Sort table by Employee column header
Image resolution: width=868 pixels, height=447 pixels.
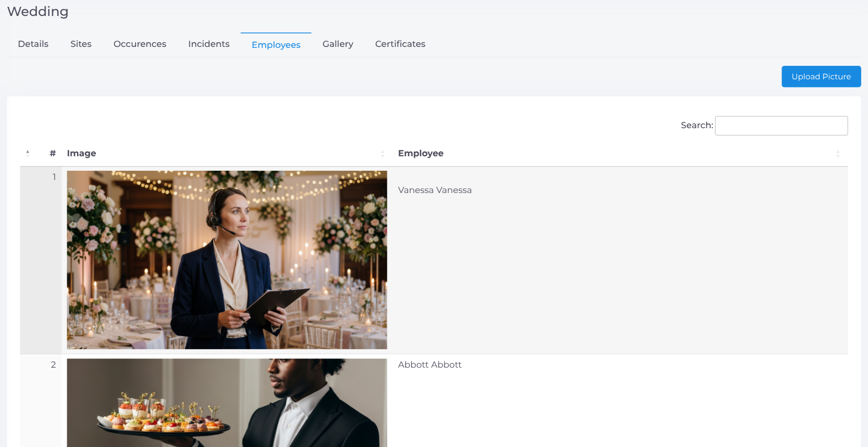click(x=620, y=153)
